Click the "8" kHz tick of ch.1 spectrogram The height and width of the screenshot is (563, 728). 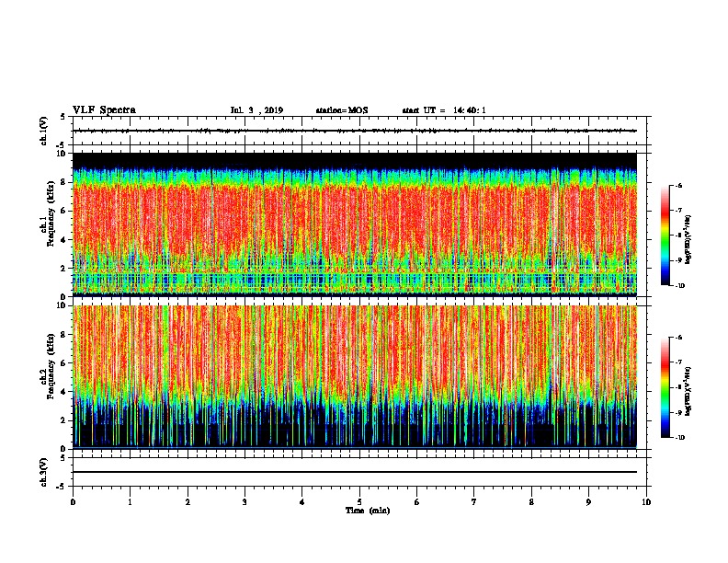tap(64, 182)
